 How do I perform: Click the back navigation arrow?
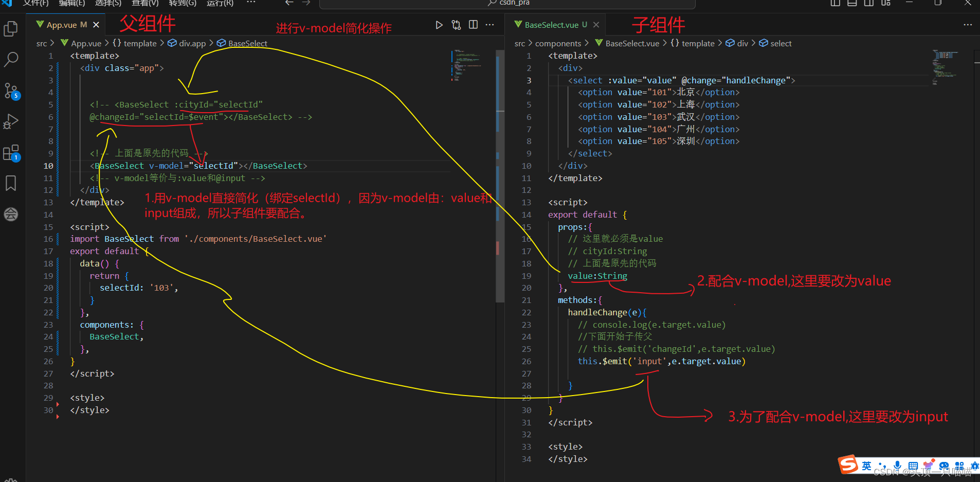pyautogui.click(x=289, y=3)
